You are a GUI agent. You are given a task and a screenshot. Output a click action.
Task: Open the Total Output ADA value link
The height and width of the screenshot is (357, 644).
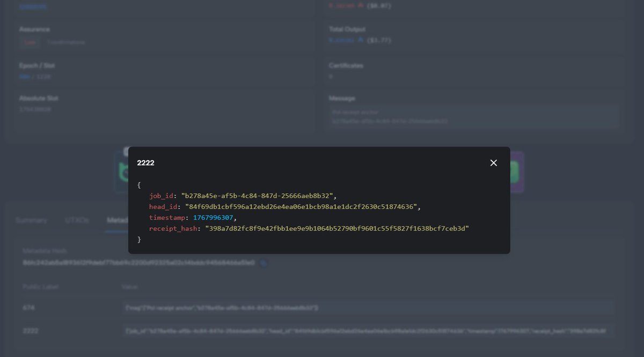point(341,40)
